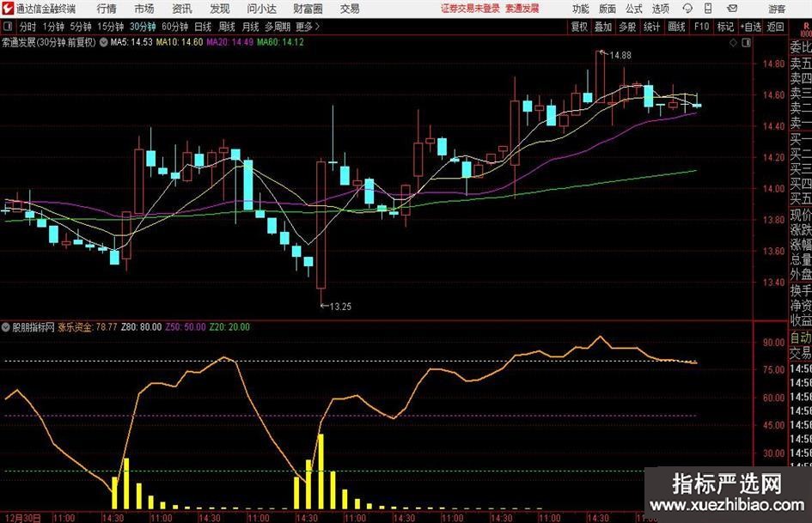Switch to 月线 monthly tab
The image size is (812, 523).
tap(250, 27)
